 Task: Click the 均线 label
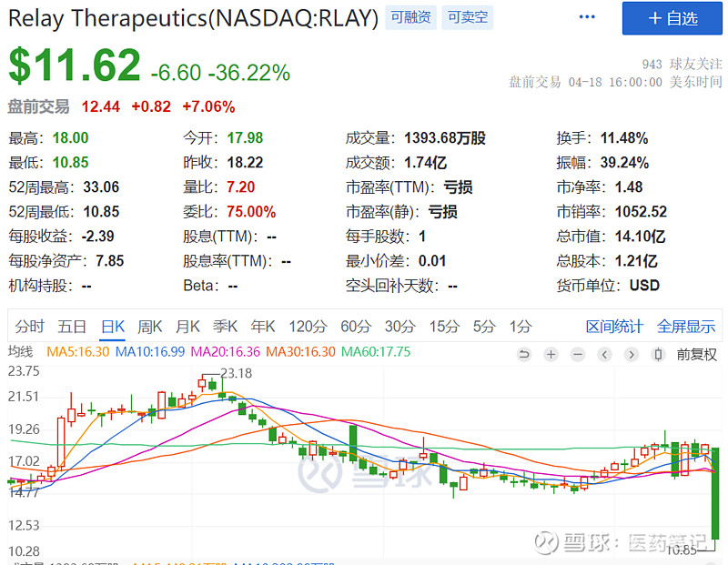[20, 352]
